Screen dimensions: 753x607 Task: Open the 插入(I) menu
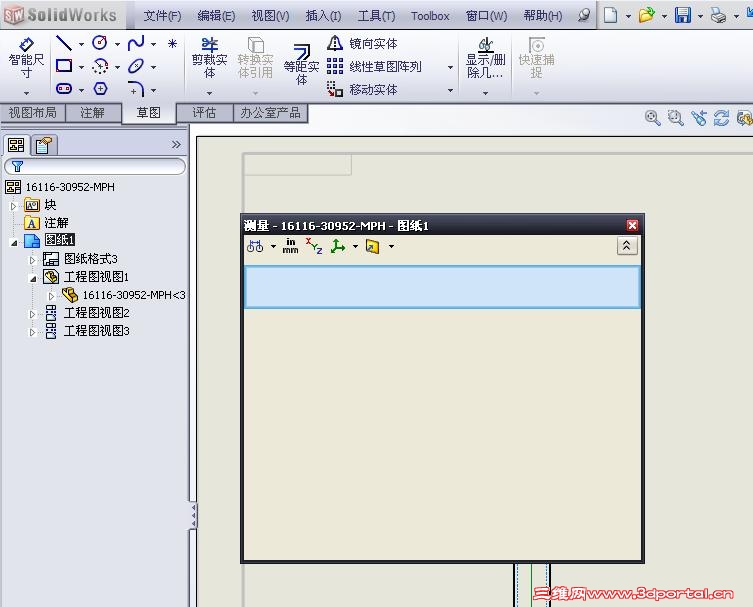click(x=323, y=16)
